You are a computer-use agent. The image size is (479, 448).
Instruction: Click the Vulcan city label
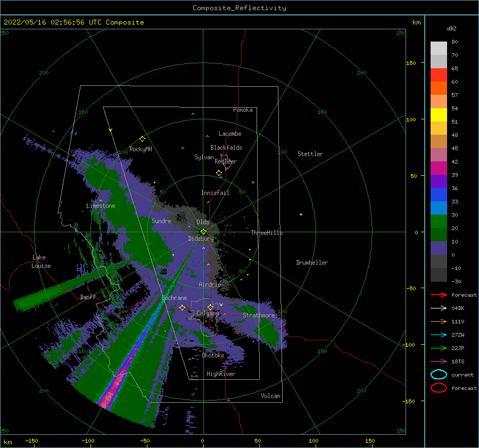(271, 396)
